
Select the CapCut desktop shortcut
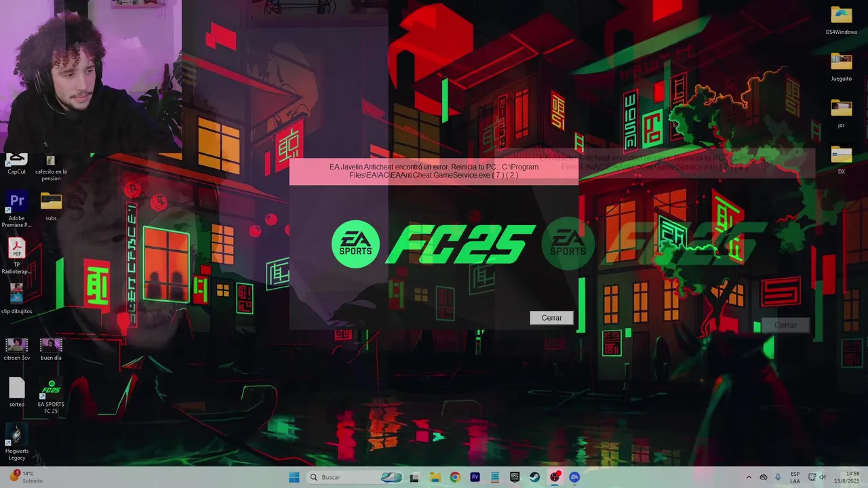click(16, 164)
